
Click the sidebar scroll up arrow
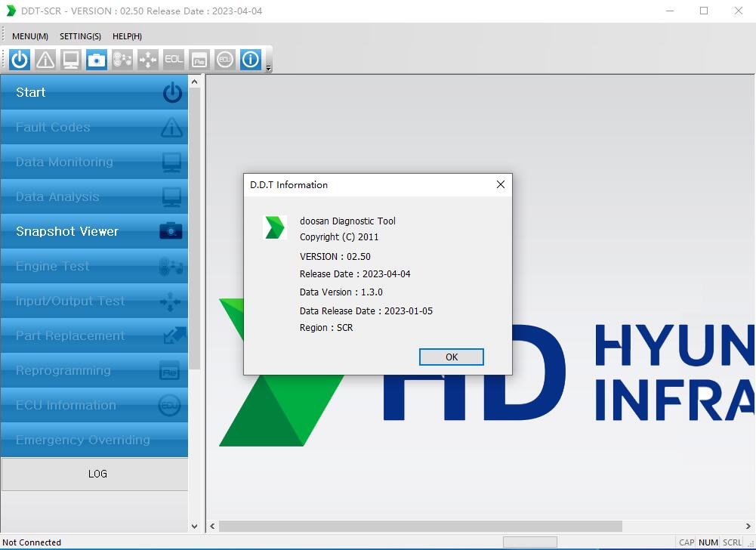(x=194, y=82)
